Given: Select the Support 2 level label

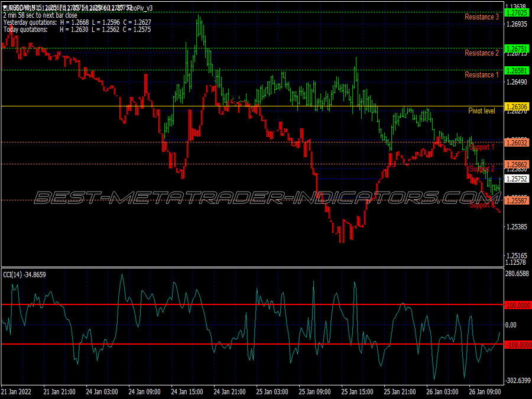Looking at the screenshot, I should click(482, 168).
